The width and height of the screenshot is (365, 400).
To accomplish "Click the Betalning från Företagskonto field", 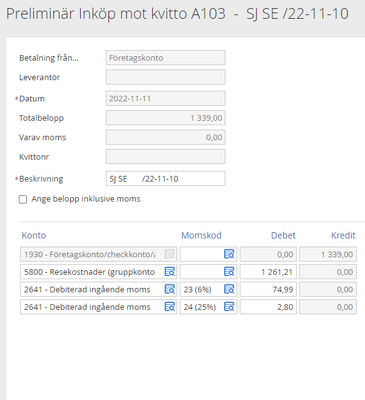I will coord(166,58).
